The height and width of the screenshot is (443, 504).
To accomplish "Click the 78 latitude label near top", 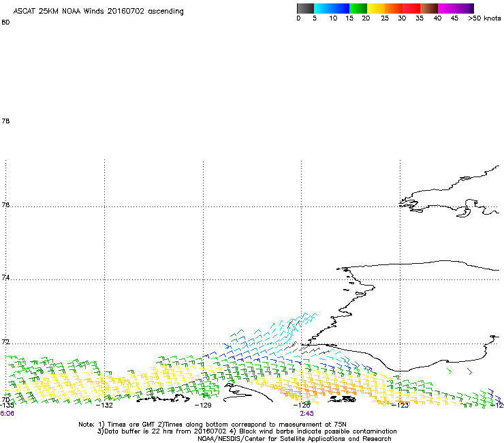I will pyautogui.click(x=5, y=121).
